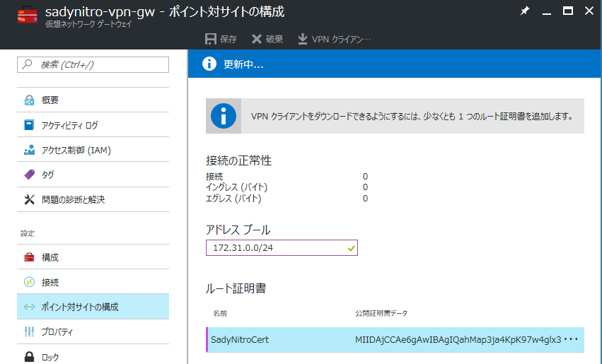Click the red toolbox icon beside 構成
Image resolution: width=602 pixels, height=364 pixels.
pos(29,257)
